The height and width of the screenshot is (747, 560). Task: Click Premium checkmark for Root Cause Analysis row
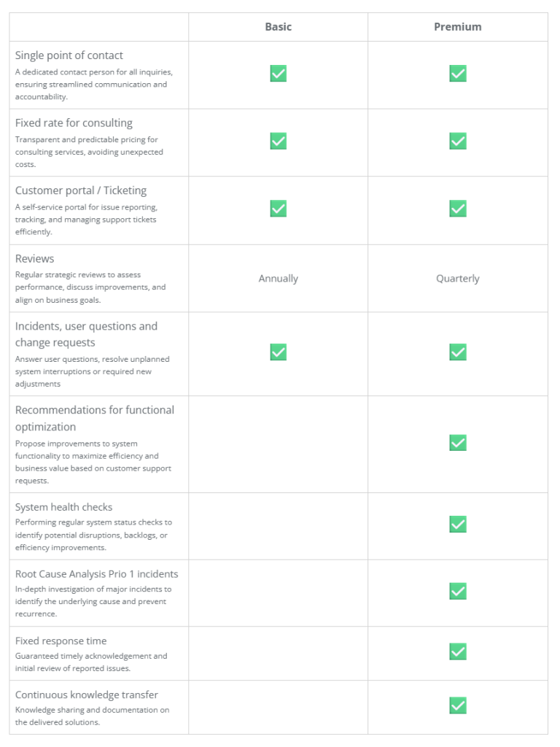(x=458, y=591)
